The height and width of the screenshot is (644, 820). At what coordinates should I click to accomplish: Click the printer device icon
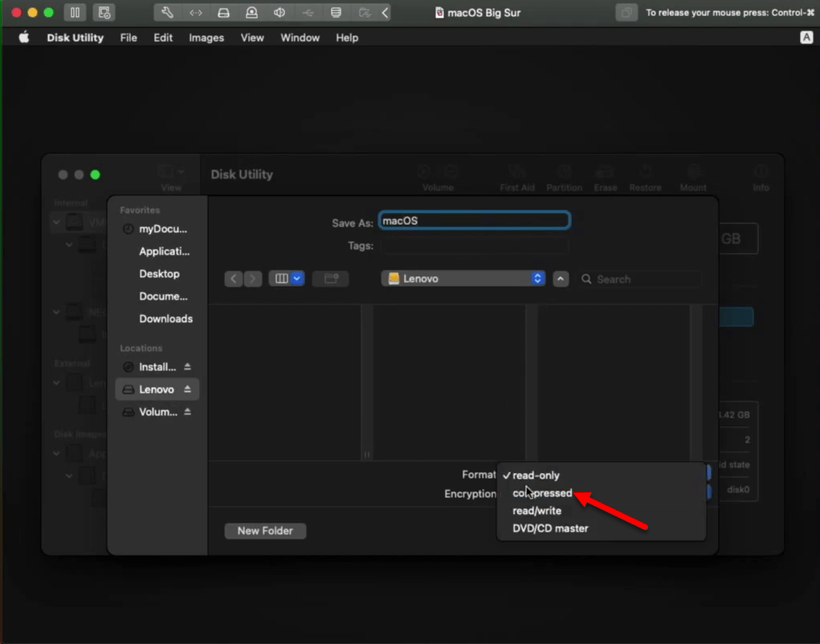pos(337,13)
